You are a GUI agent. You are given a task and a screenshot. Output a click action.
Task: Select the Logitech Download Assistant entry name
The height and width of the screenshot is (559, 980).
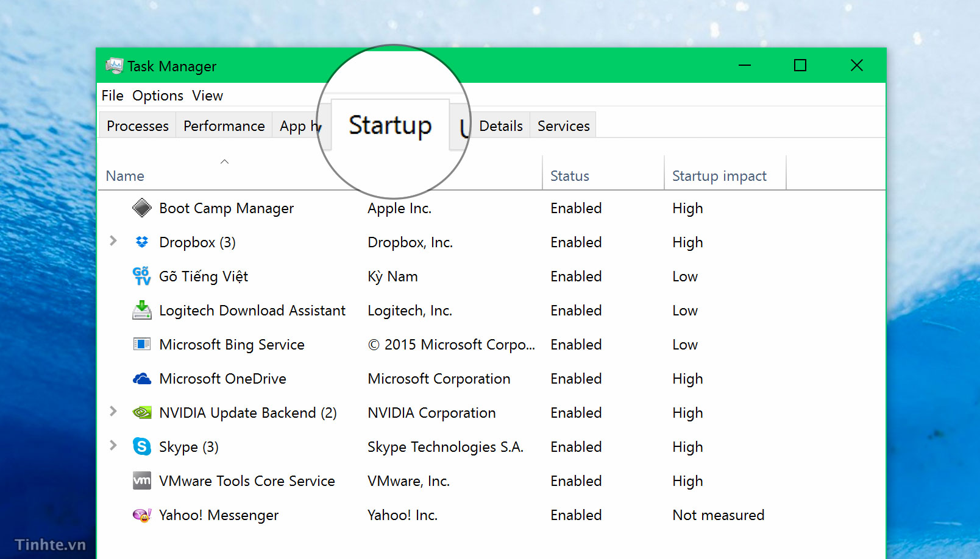point(252,311)
